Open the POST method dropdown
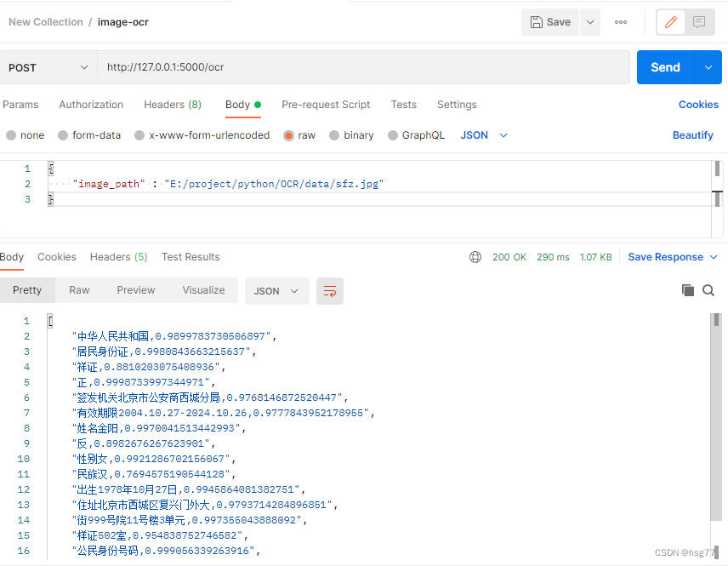Screen dimensions: 728x566 pos(48,66)
